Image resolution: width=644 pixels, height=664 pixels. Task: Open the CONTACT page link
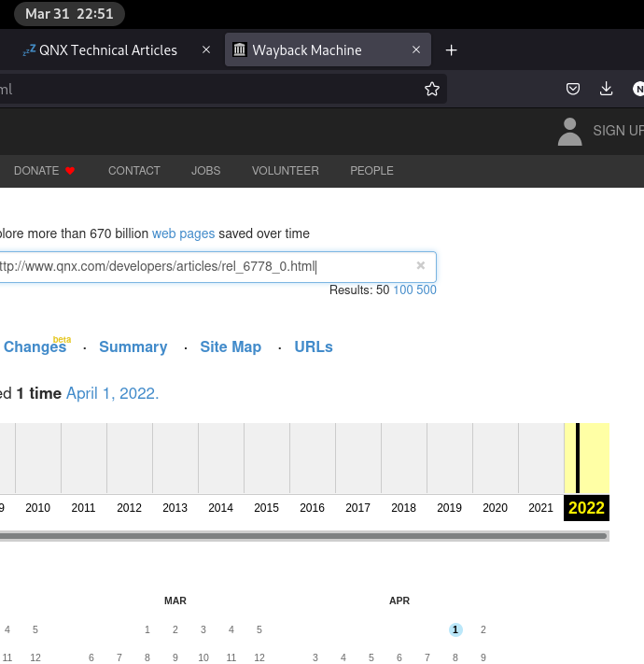pyautogui.click(x=134, y=171)
